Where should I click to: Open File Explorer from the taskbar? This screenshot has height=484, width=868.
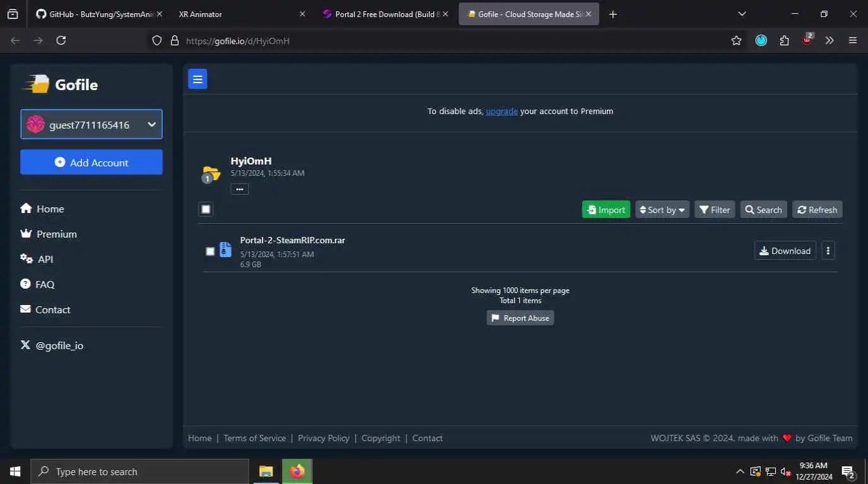click(266, 471)
